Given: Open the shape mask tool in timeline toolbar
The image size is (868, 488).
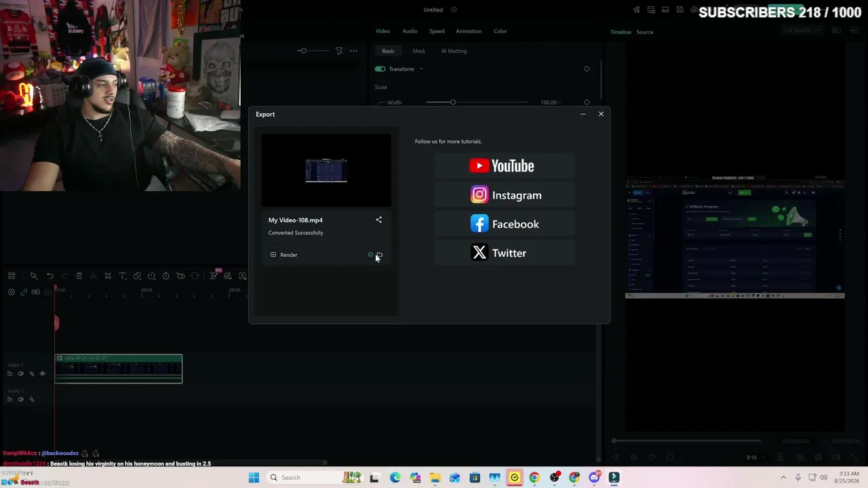Looking at the screenshot, I should 137,276.
